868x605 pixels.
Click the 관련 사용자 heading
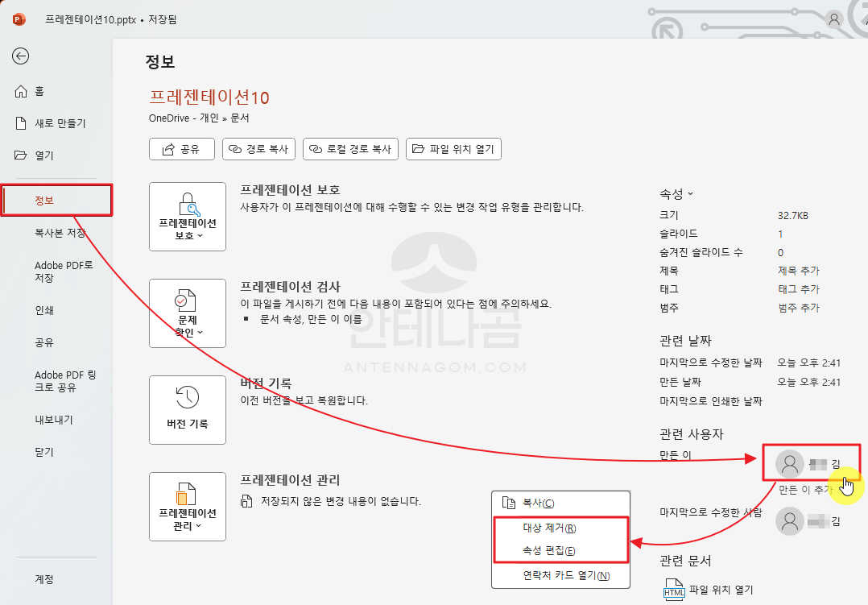point(692,433)
